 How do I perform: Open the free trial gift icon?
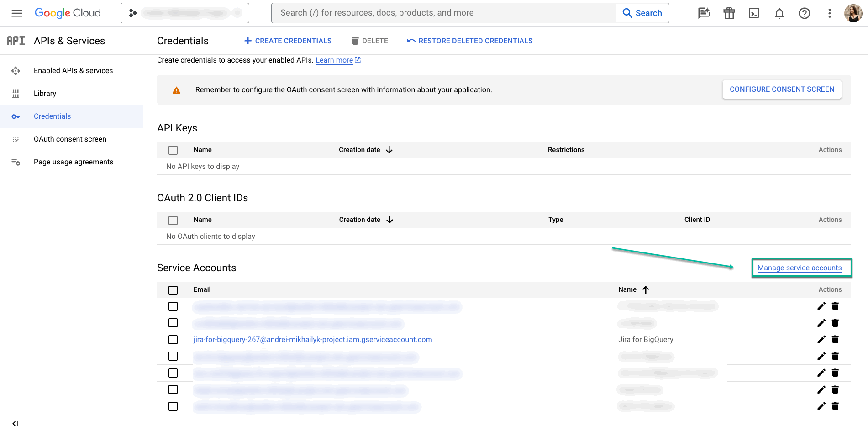point(729,13)
